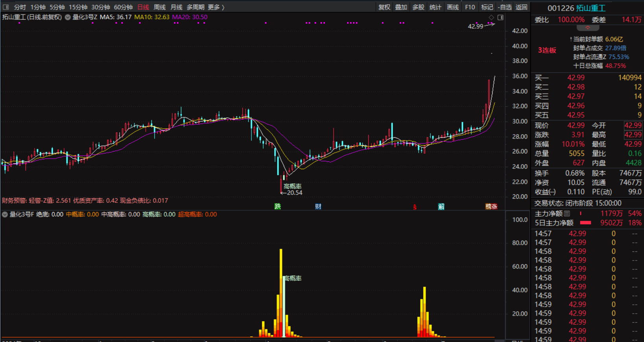Open the 量化3号F sub-indicator dropdown
This screenshot has width=644, height=342.
[5, 214]
